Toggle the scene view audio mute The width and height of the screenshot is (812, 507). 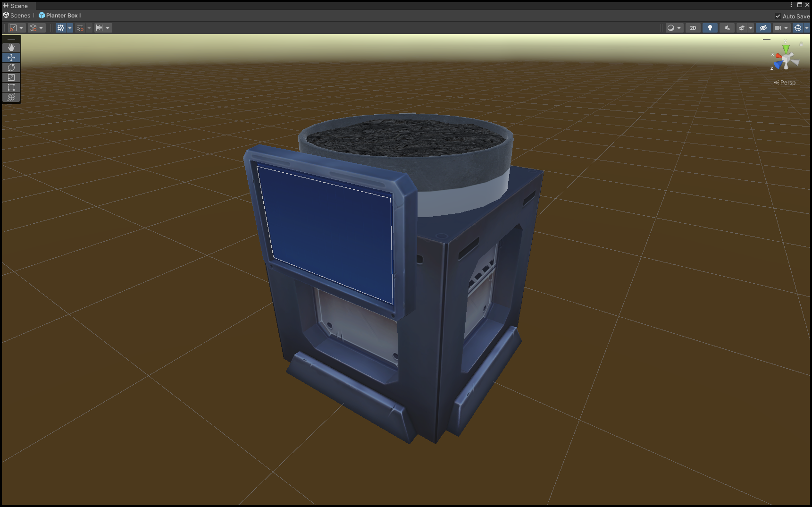[726, 28]
